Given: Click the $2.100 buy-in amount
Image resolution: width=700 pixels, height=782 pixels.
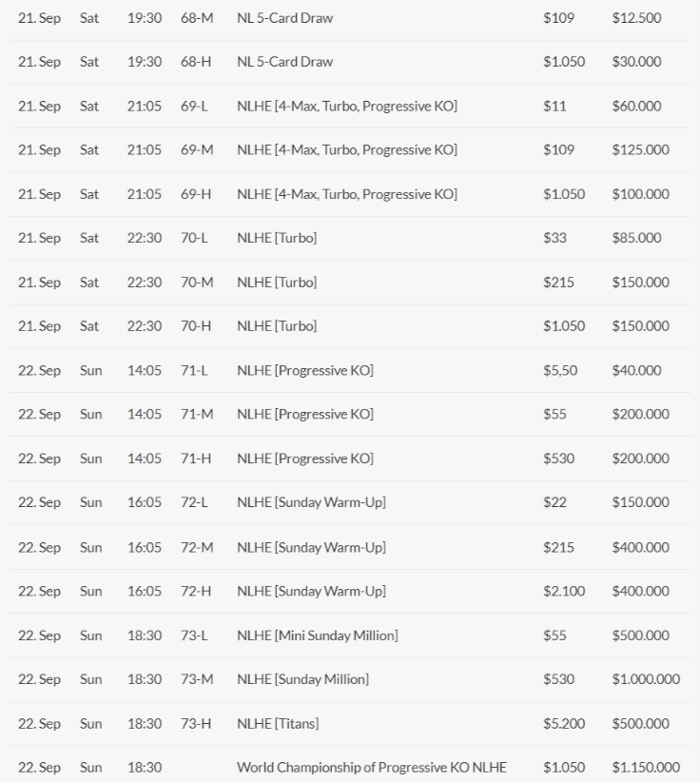Looking at the screenshot, I should (564, 592).
